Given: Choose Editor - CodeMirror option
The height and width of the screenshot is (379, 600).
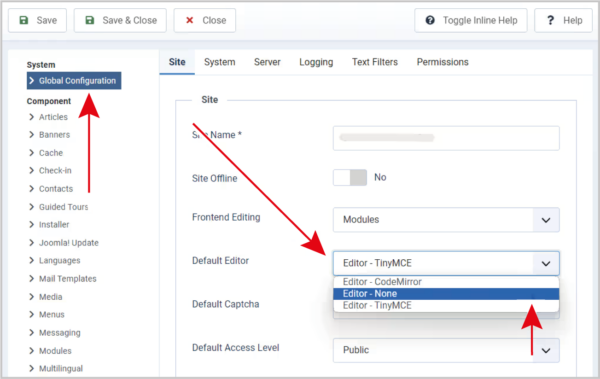Looking at the screenshot, I should click(446, 282).
